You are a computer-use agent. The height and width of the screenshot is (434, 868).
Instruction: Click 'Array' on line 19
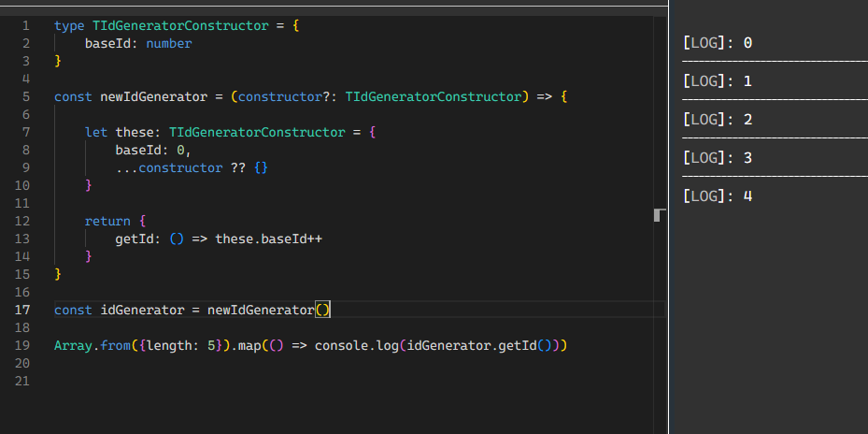[x=73, y=345]
